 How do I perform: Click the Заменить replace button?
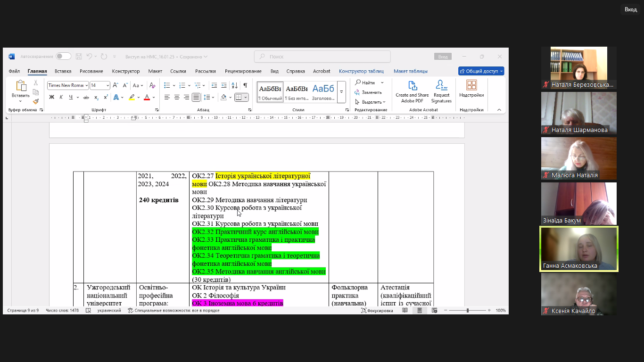(368, 92)
